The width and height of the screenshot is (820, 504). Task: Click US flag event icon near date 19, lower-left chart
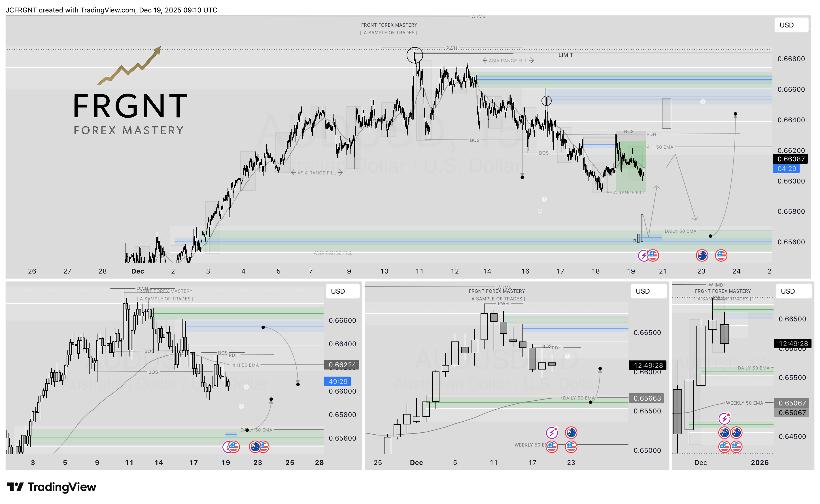tap(234, 447)
